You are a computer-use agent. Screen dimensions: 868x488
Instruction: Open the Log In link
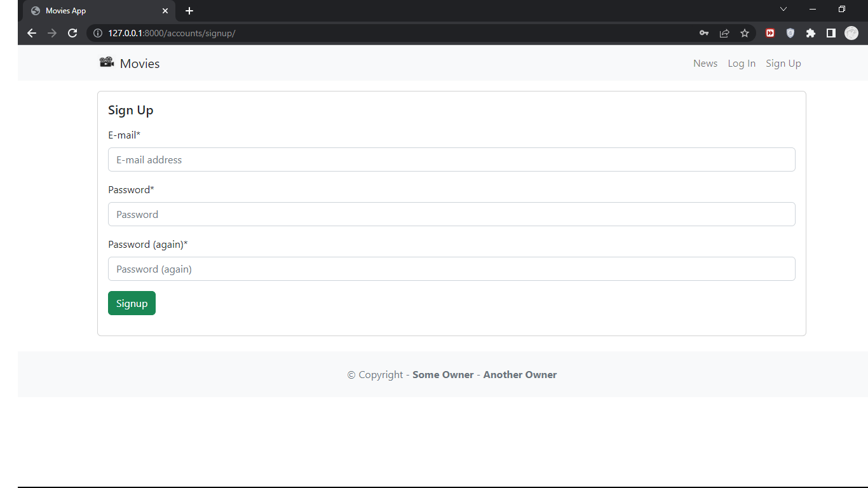(742, 63)
